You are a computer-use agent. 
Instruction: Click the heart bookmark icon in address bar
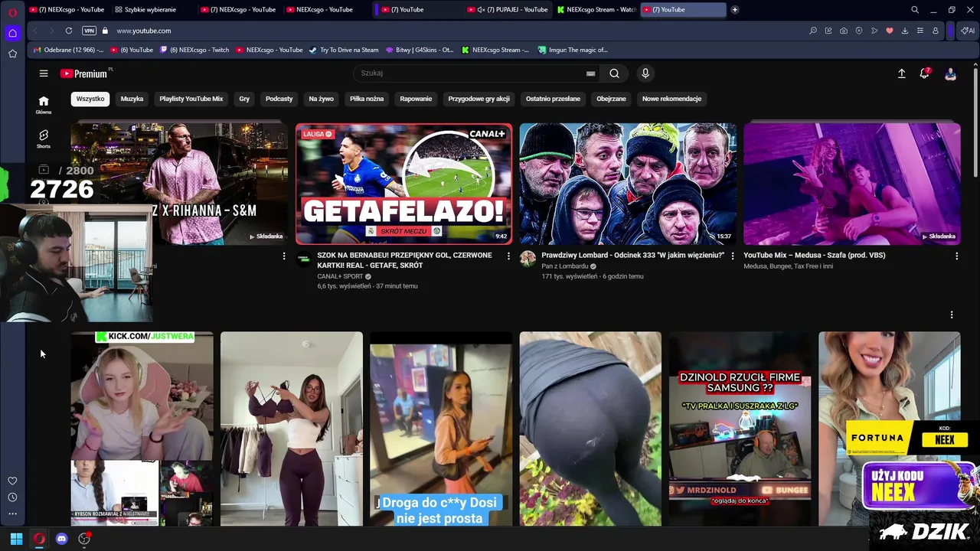(890, 31)
